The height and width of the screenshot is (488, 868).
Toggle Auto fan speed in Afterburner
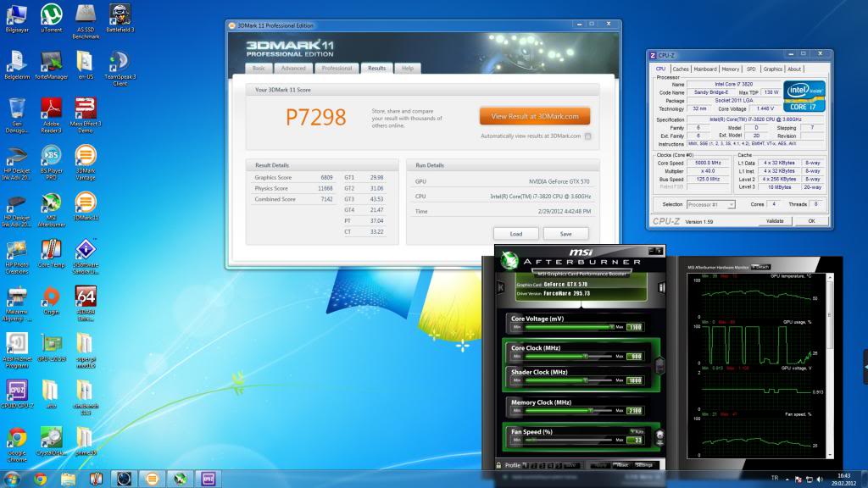[637, 431]
